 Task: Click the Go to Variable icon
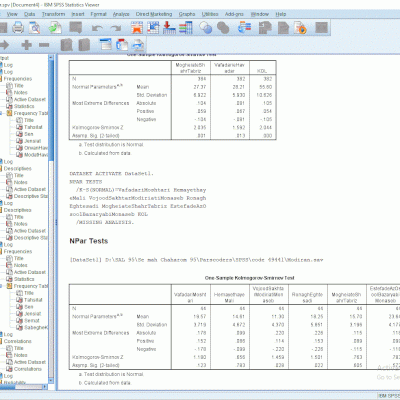169,28
